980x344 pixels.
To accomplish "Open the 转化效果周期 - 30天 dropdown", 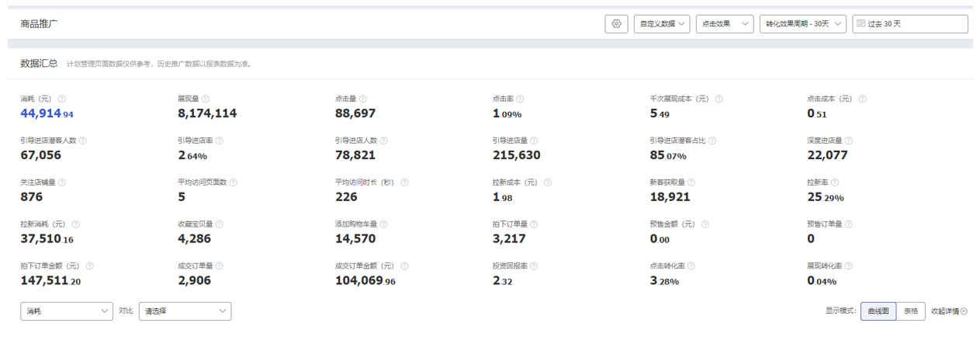I will (x=803, y=24).
